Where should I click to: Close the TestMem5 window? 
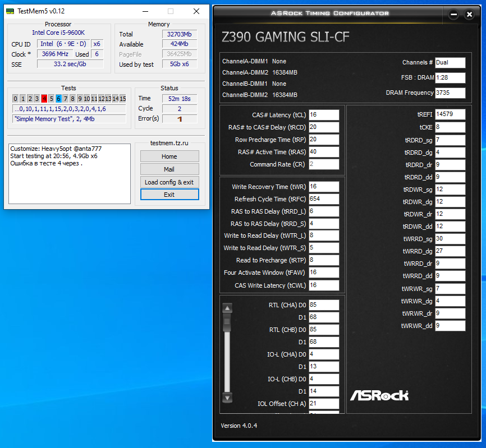point(196,11)
